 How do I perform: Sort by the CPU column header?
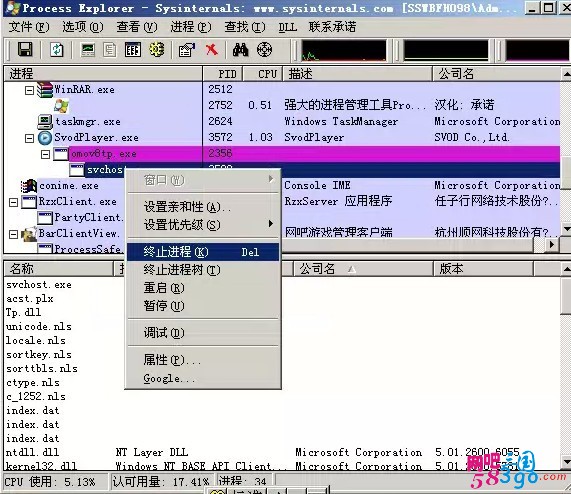(263, 74)
